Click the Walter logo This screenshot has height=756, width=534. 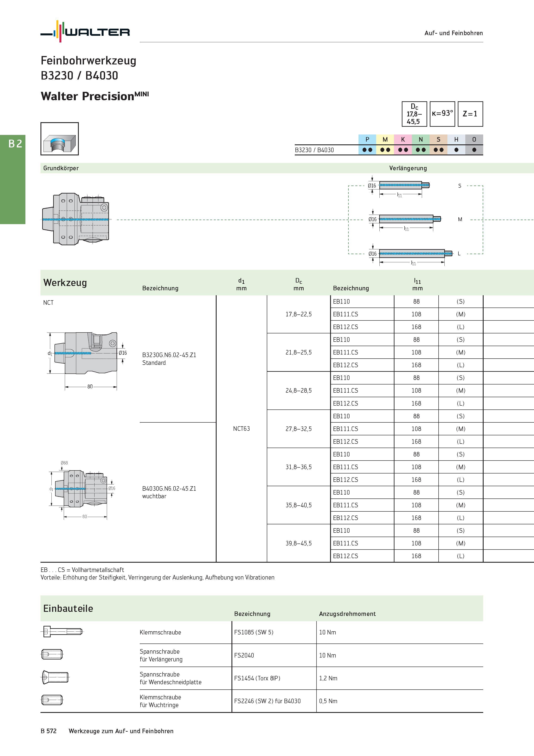pos(85,31)
